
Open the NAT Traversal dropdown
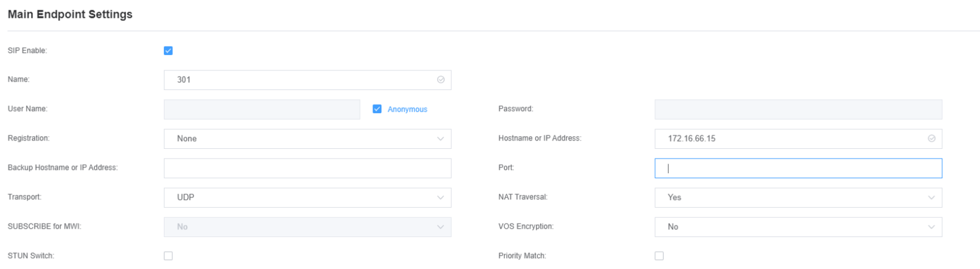click(x=798, y=197)
